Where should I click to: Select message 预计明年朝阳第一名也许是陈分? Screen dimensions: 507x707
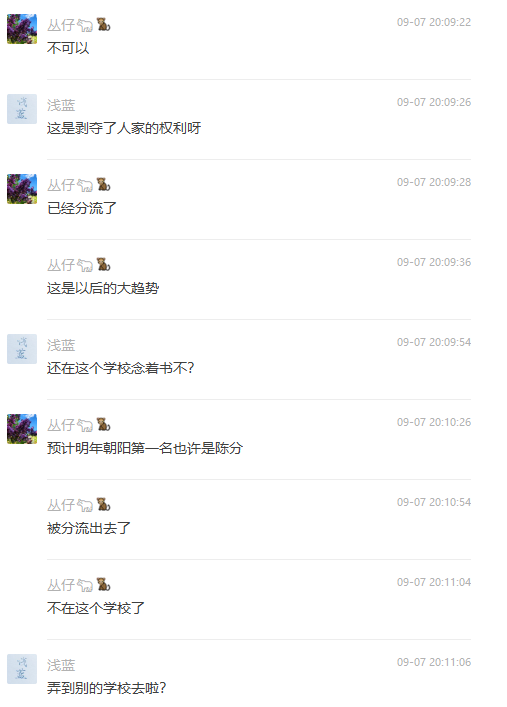point(145,448)
